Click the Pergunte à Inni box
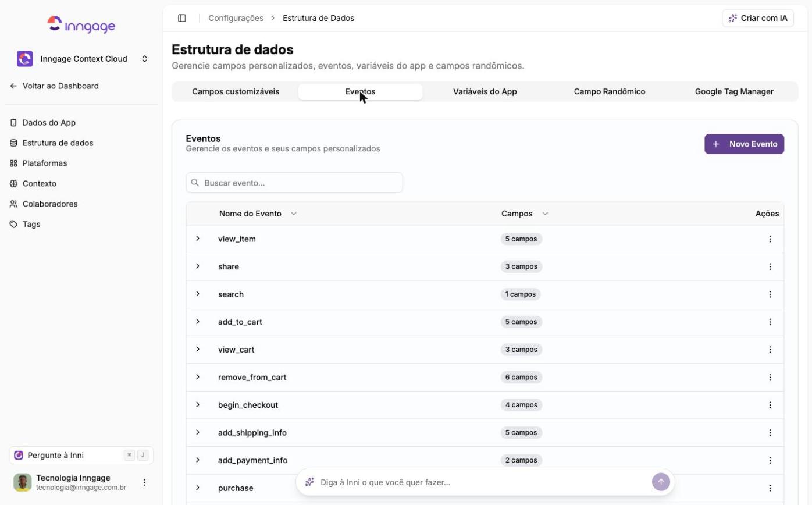The image size is (812, 505). 81,456
